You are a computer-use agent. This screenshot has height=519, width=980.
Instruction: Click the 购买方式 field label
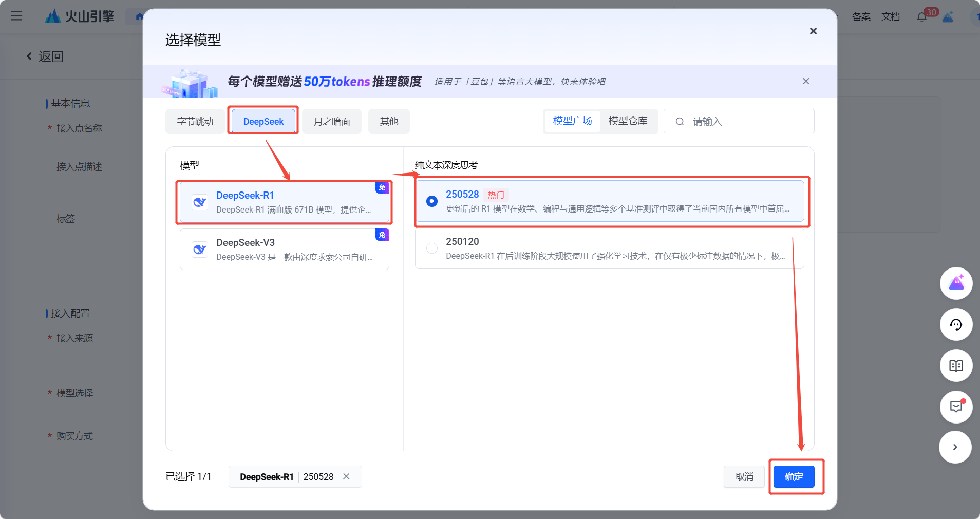[74, 436]
